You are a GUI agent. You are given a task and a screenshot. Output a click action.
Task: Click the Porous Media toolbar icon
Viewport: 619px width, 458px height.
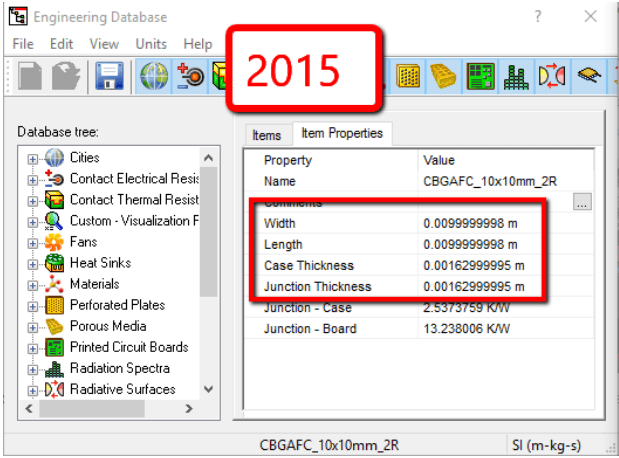coord(445,76)
